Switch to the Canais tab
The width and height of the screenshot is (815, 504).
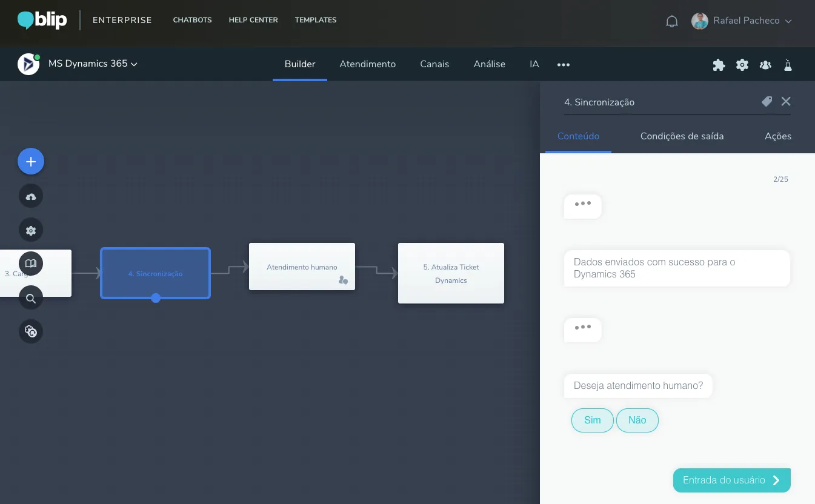click(x=434, y=64)
